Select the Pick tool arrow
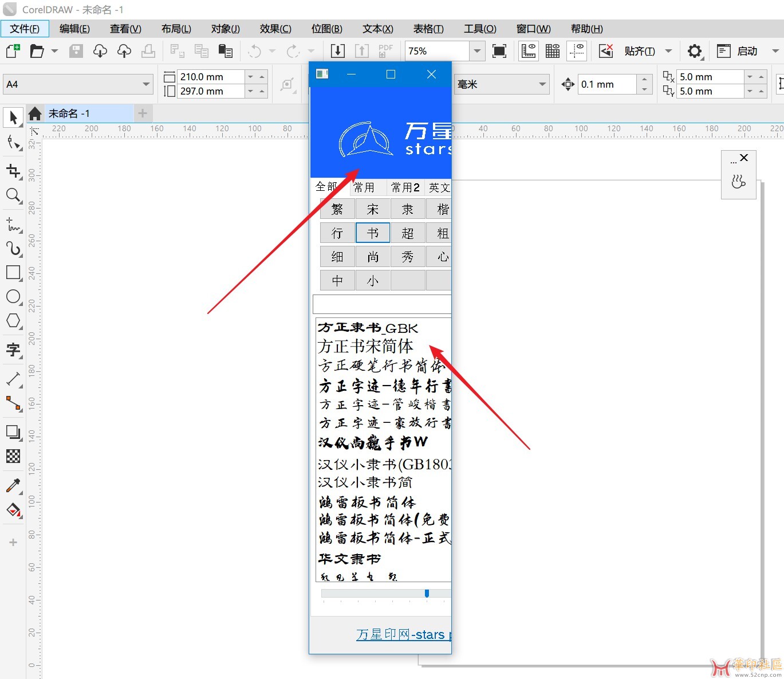This screenshot has width=784, height=679. pos(13,117)
